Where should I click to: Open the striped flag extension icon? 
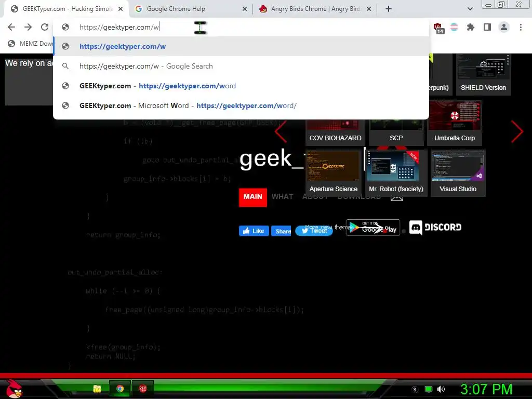pos(454,27)
